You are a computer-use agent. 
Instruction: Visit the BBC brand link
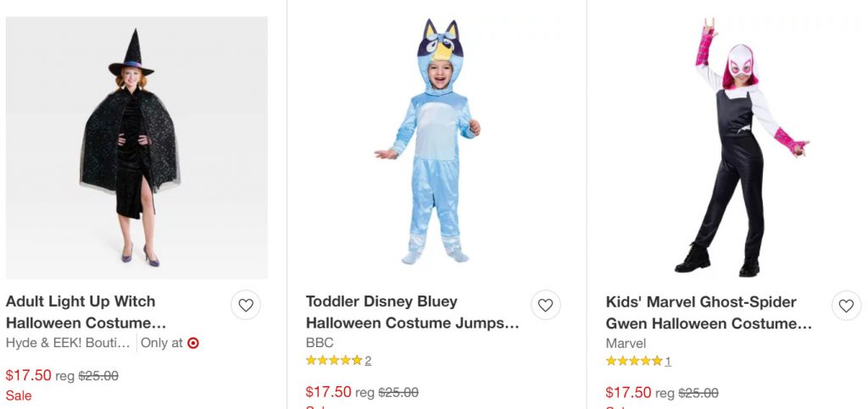coord(320,343)
